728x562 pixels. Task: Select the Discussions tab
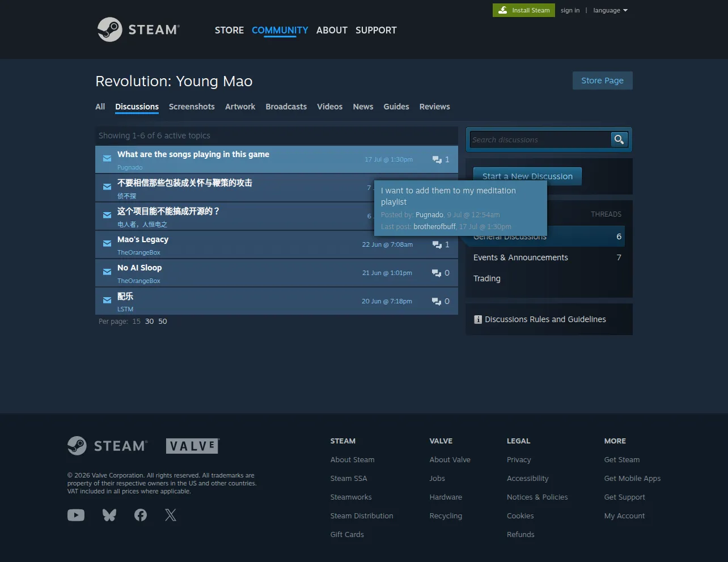click(137, 107)
